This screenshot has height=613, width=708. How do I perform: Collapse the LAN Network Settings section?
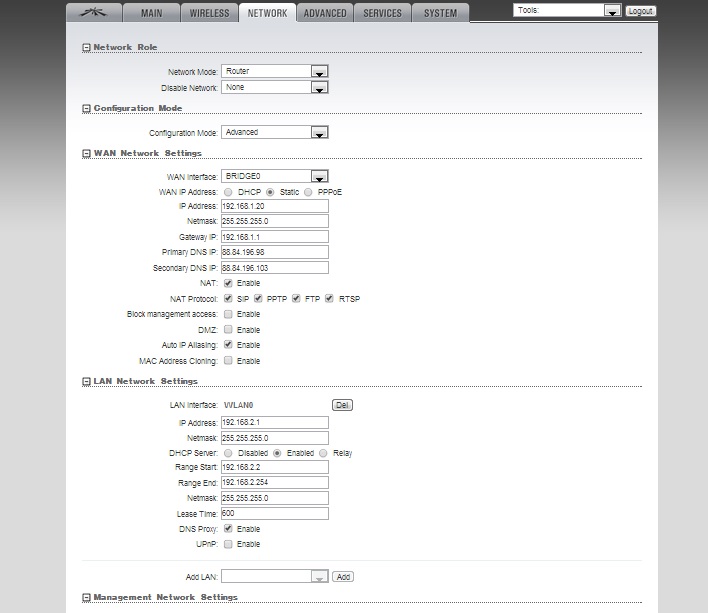pyautogui.click(x=86, y=381)
